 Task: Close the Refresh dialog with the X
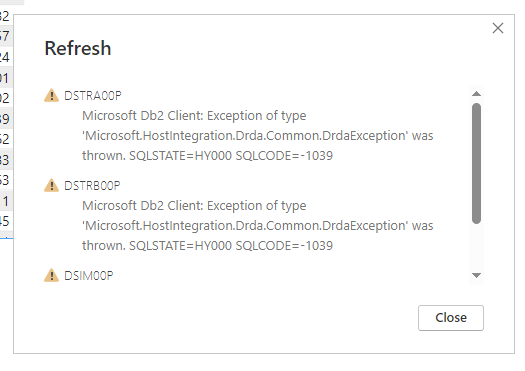pos(498,28)
